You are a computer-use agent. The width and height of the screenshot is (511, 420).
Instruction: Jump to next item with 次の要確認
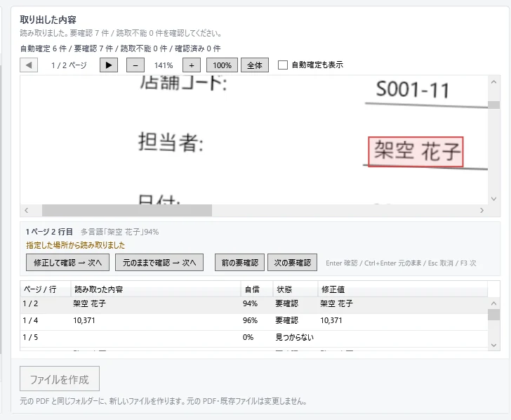point(292,263)
